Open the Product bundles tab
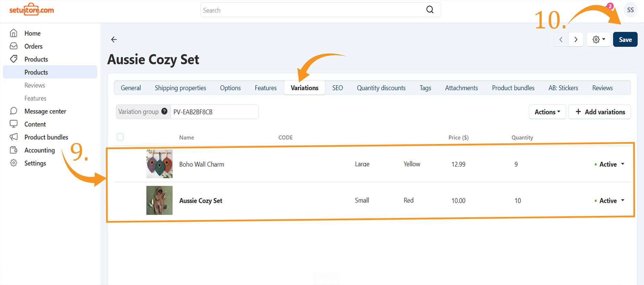 tap(513, 88)
